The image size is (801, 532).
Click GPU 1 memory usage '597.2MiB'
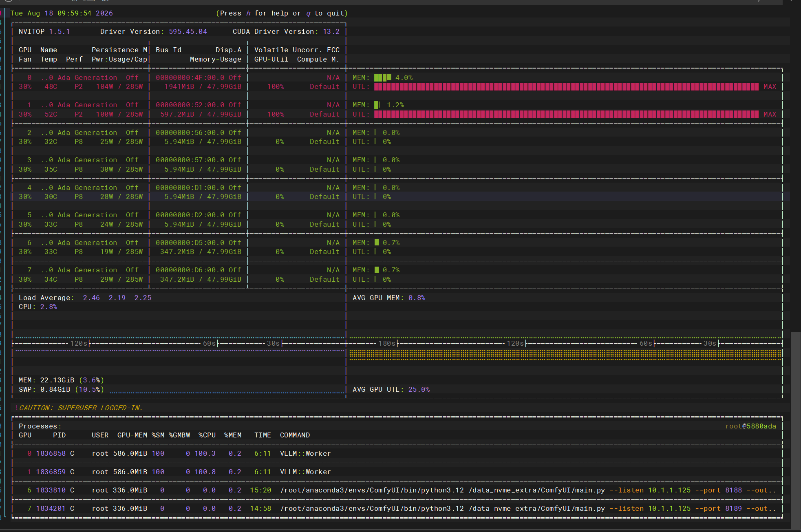pos(177,115)
